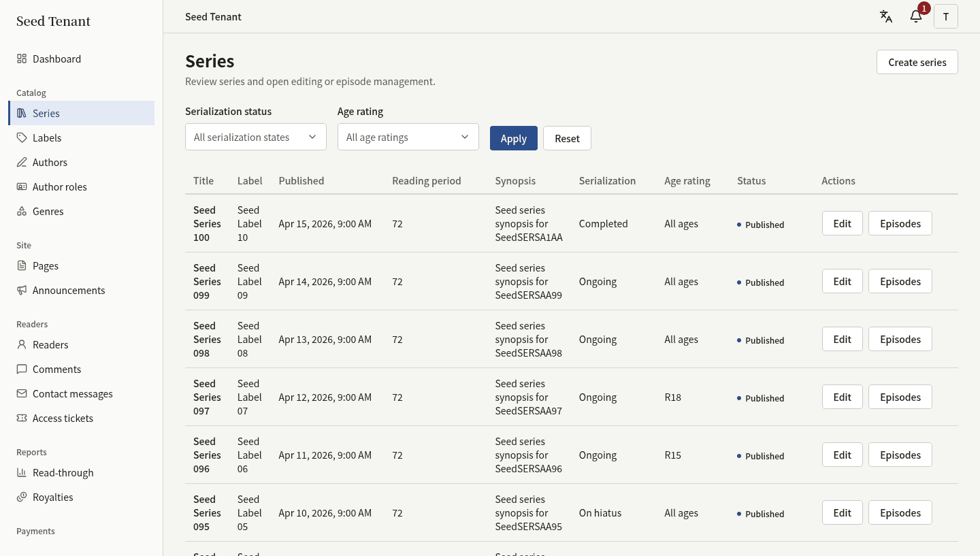
Task: Go to Dashboard in the sidebar
Action: click(82, 59)
